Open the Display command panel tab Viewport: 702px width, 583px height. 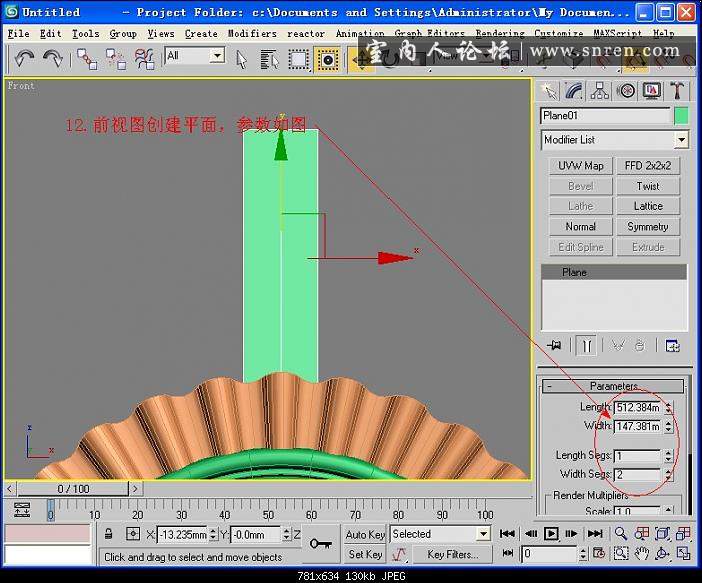click(x=651, y=91)
